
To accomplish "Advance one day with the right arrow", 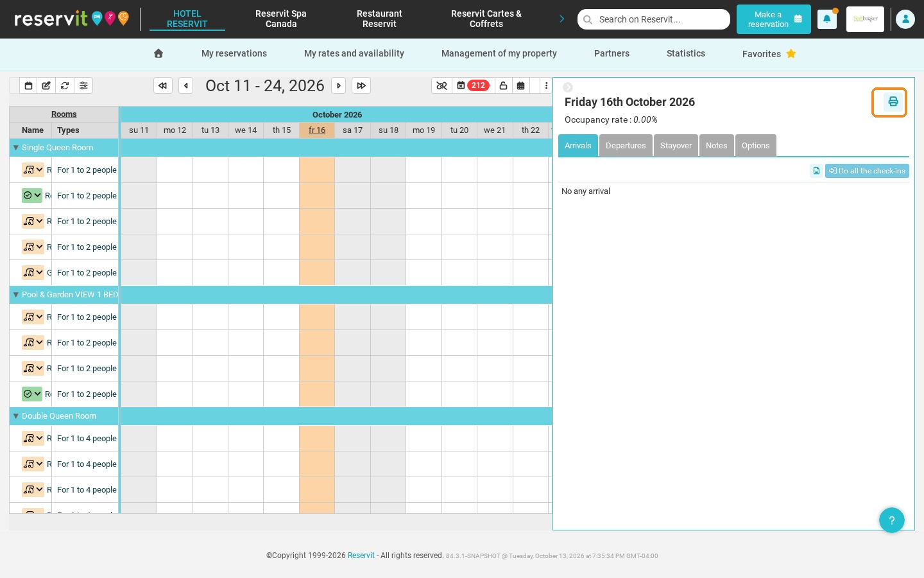I will coord(339,85).
